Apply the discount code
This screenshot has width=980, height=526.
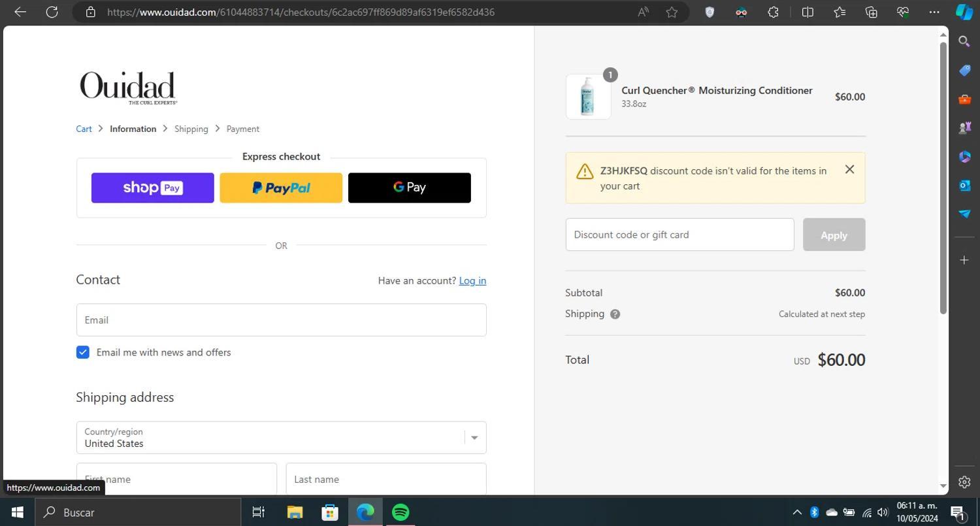(x=834, y=235)
